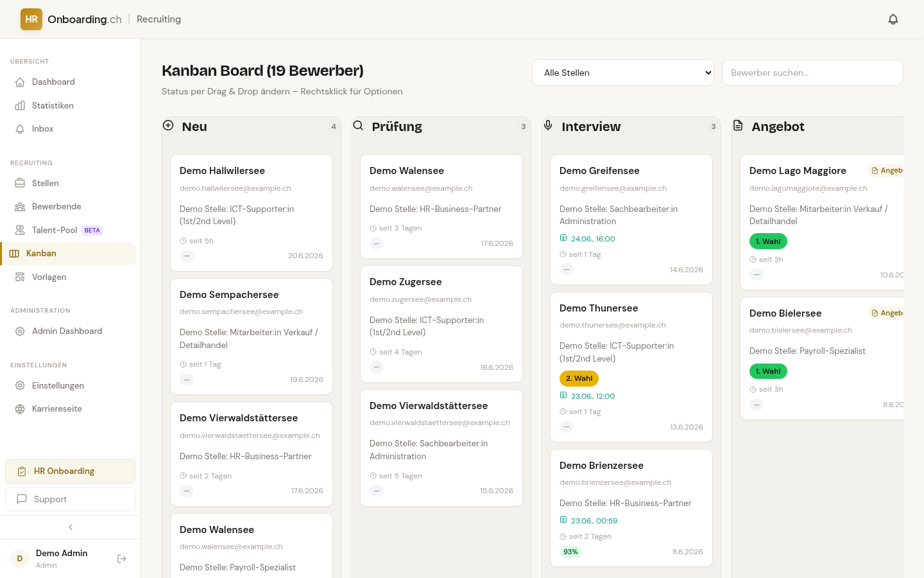Viewport: 924px width, 578px height.
Task: Click 2. Wahl badge on Thunersee
Action: (579, 378)
